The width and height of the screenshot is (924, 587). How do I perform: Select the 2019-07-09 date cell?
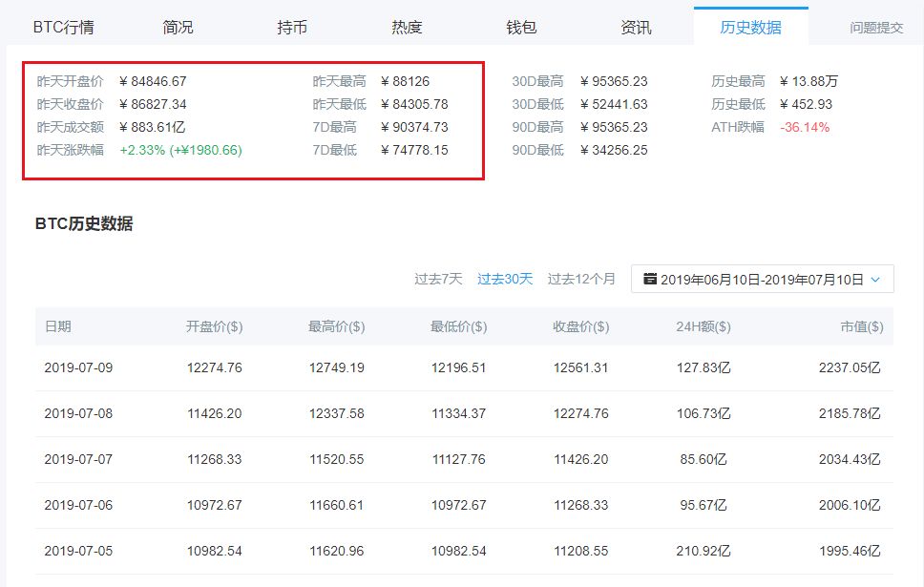click(x=78, y=367)
